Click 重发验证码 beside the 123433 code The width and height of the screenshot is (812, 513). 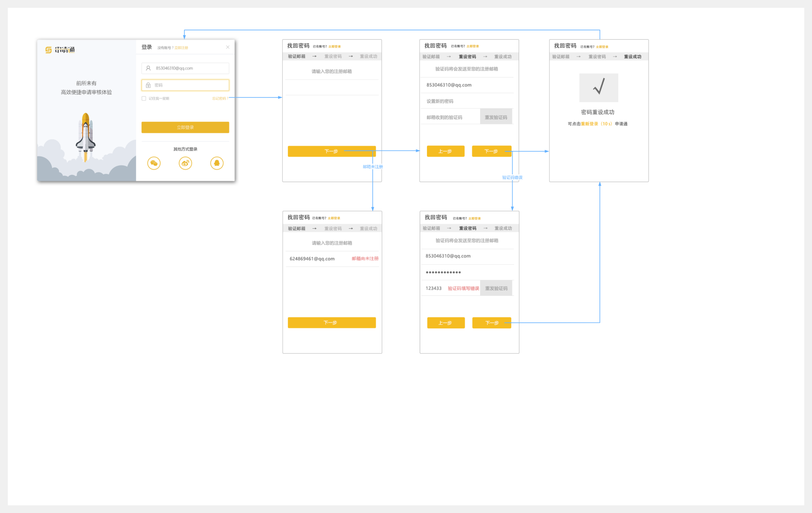(x=496, y=289)
